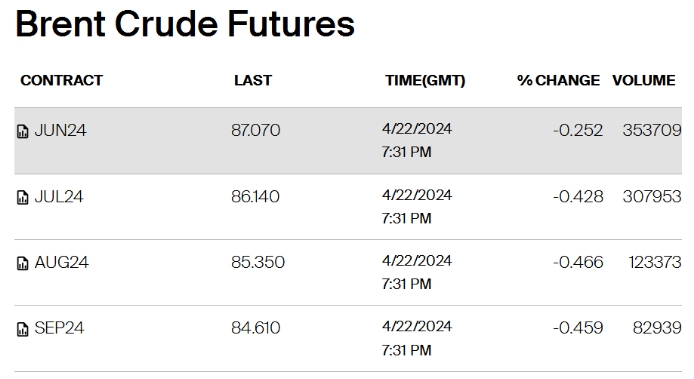Select the AUG24 contract name
Viewport: 694px width, 379px height.
click(x=62, y=262)
